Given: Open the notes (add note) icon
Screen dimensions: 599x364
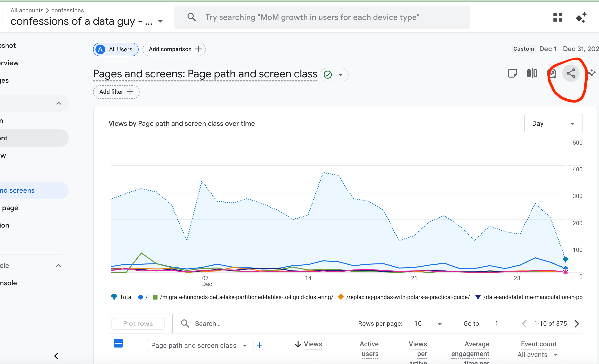Looking at the screenshot, I should [513, 73].
